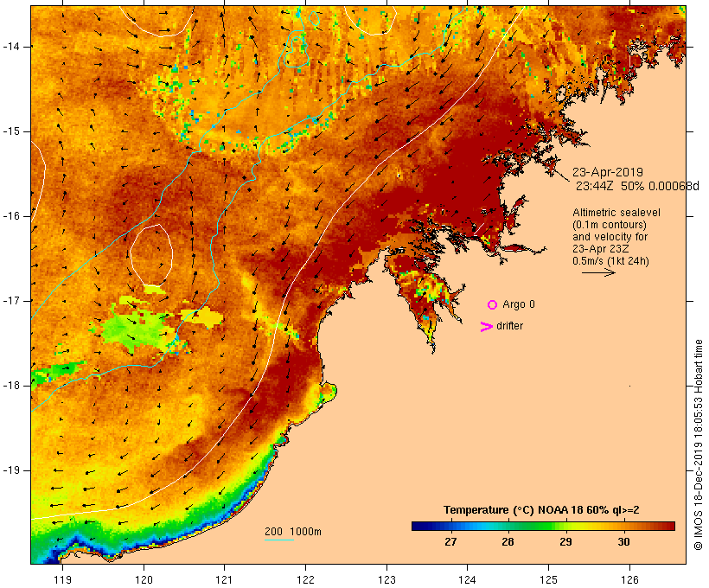Click the '200 1000m' depth label
Screen dimensions: 709x588
[x=293, y=532]
